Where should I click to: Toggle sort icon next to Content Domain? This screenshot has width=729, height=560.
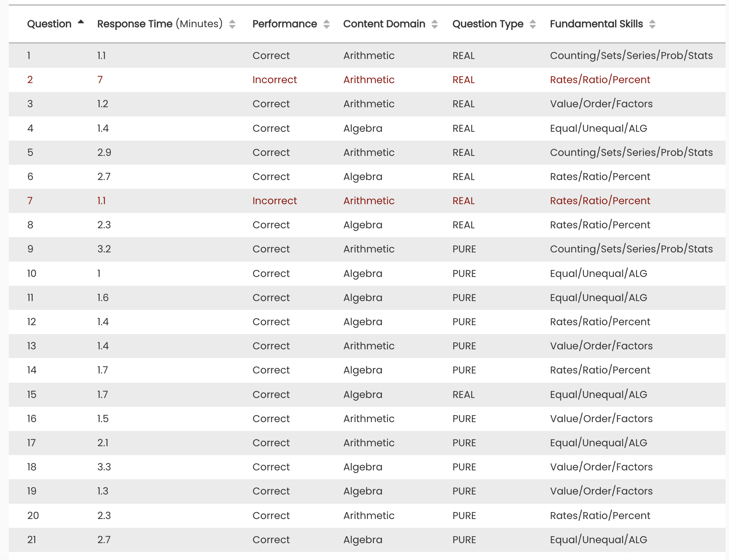[x=434, y=24]
